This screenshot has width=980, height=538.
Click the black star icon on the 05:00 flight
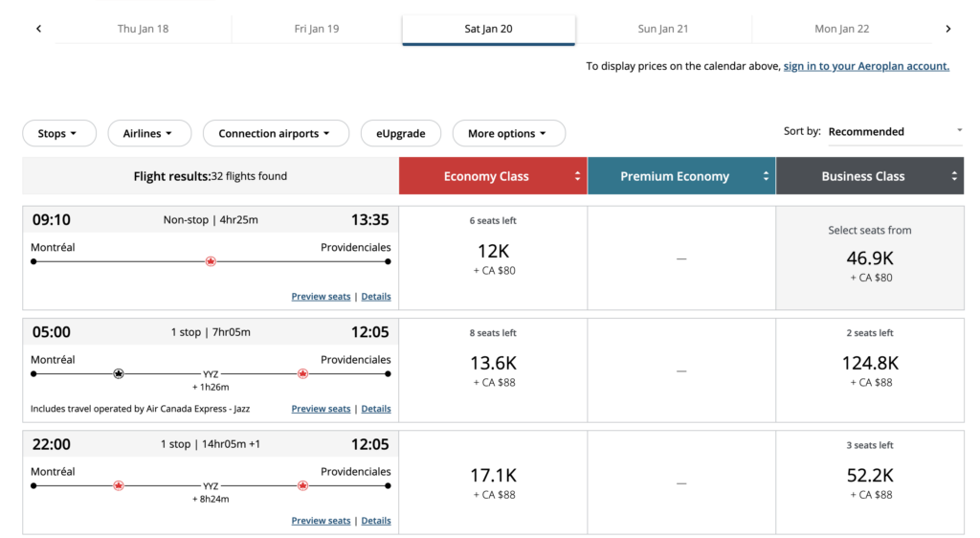coord(119,373)
